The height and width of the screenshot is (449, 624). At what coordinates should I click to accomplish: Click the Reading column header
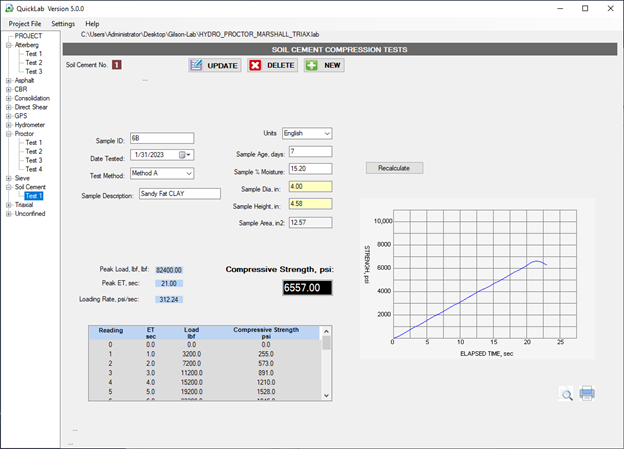(x=111, y=330)
